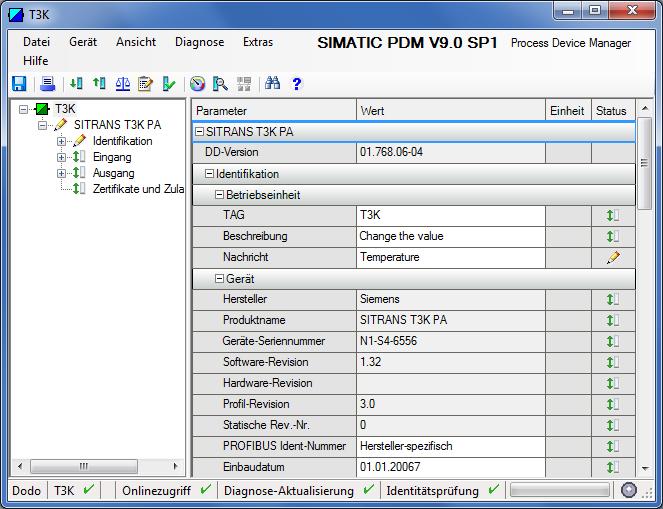663x509 pixels.
Task: Click the status icon in Hersteller row
Action: tap(613, 299)
